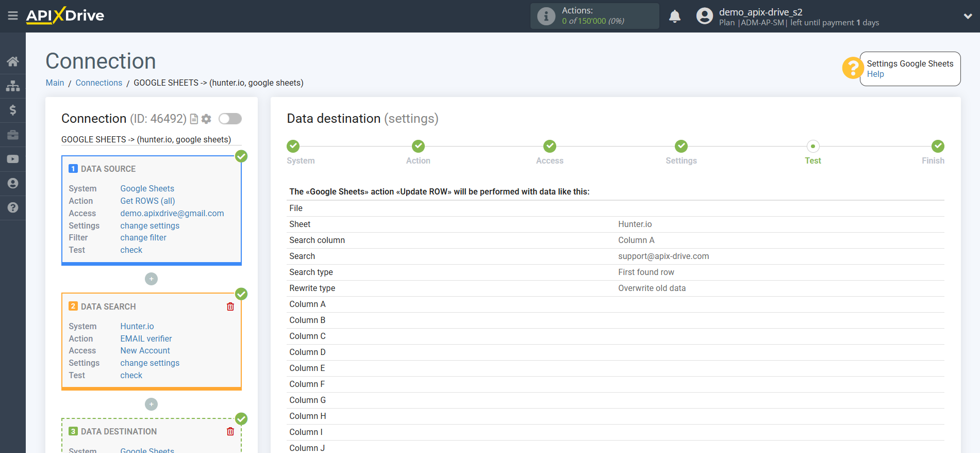
Task: Click the File row label
Action: (296, 208)
